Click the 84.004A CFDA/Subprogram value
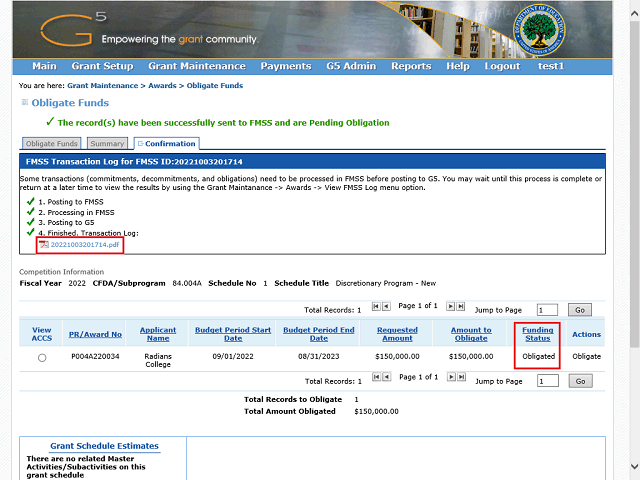Viewport: 640px width, 480px height. 187,283
